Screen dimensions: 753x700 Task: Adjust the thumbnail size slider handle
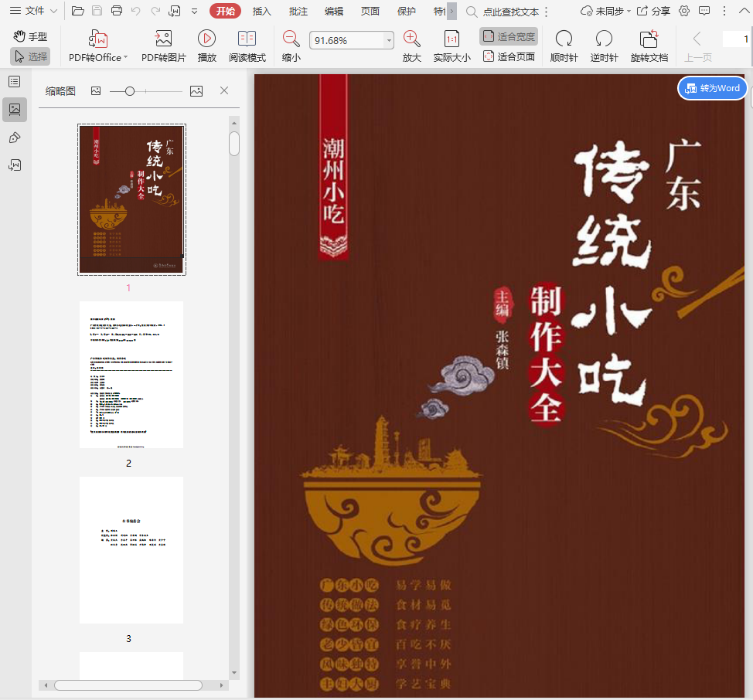(x=130, y=91)
